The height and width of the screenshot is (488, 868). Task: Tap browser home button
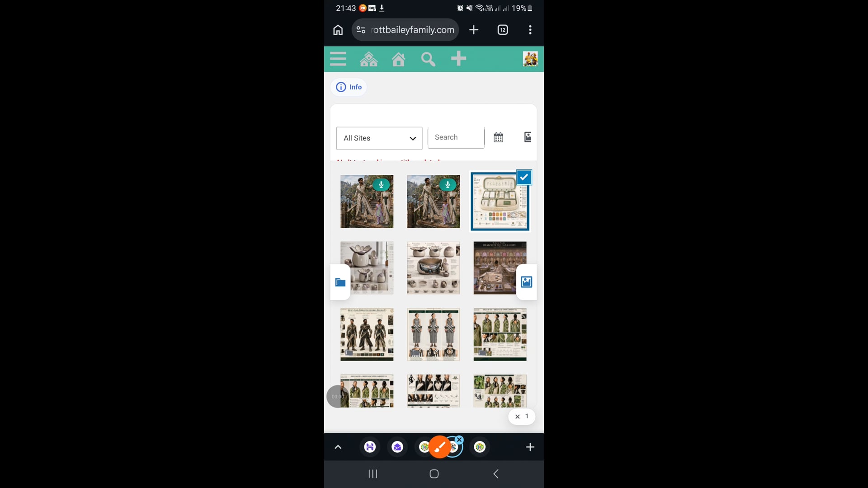coord(338,30)
